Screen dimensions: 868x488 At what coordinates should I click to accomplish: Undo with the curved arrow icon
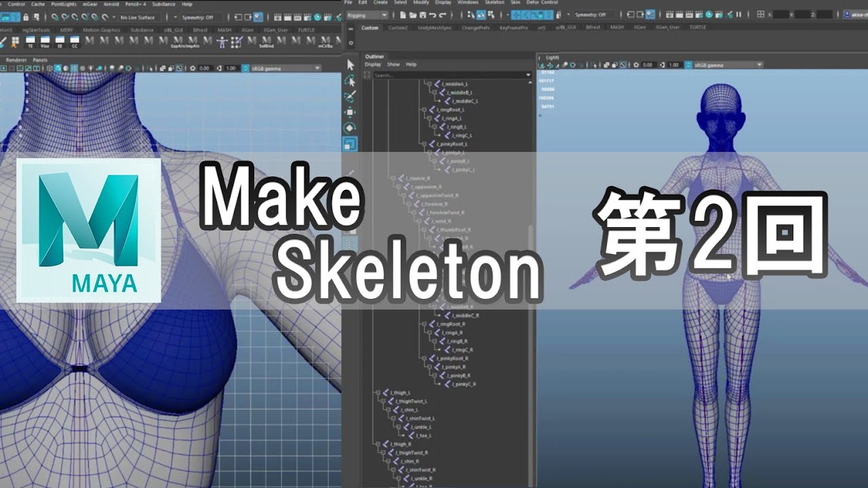tap(431, 14)
